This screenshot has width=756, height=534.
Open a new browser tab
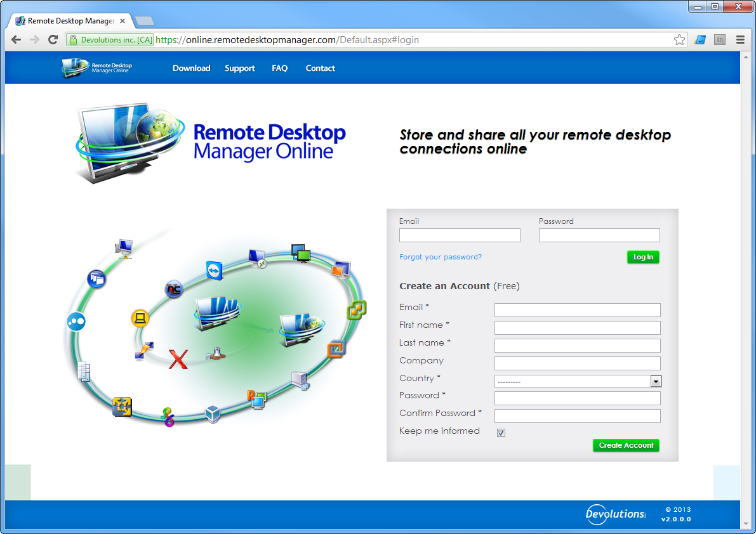click(x=144, y=21)
